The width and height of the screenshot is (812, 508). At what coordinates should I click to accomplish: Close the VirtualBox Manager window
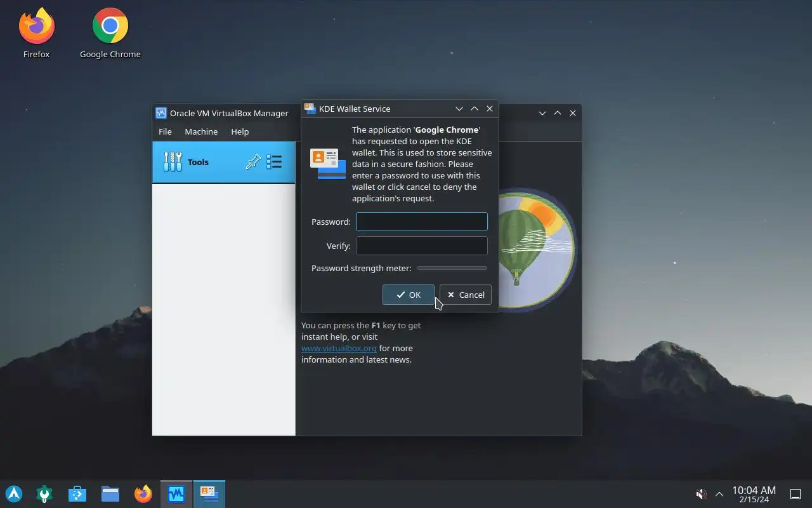click(573, 113)
